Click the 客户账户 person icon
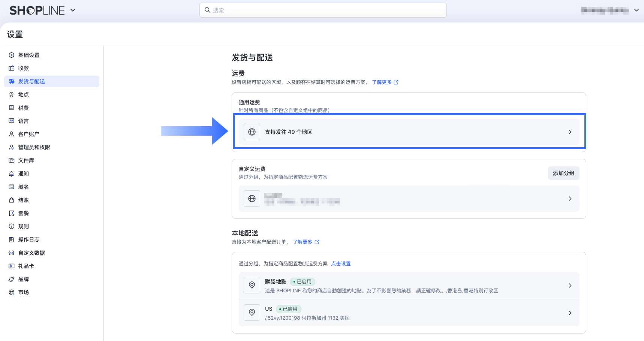Screen dimensions: 644x341 click(x=12, y=134)
